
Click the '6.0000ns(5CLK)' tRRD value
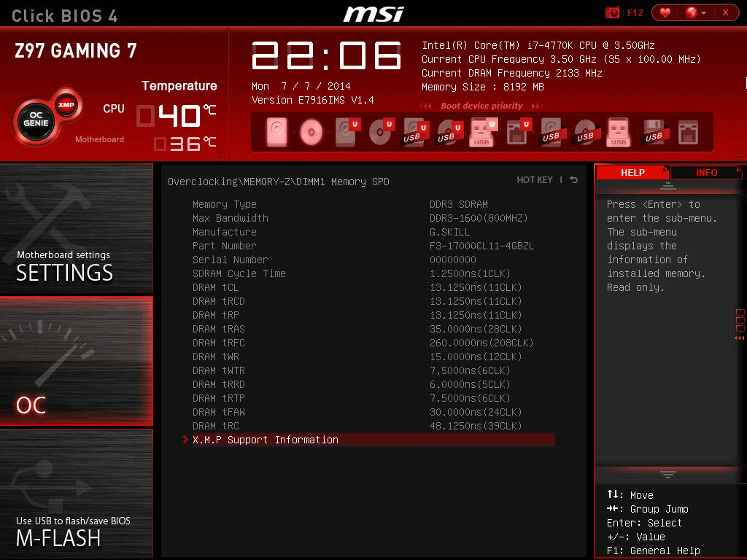click(x=470, y=384)
